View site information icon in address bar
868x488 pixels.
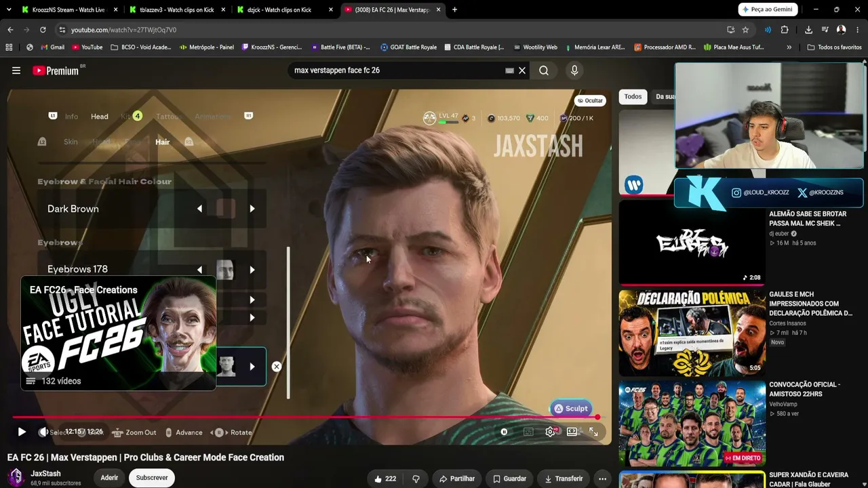click(x=62, y=30)
